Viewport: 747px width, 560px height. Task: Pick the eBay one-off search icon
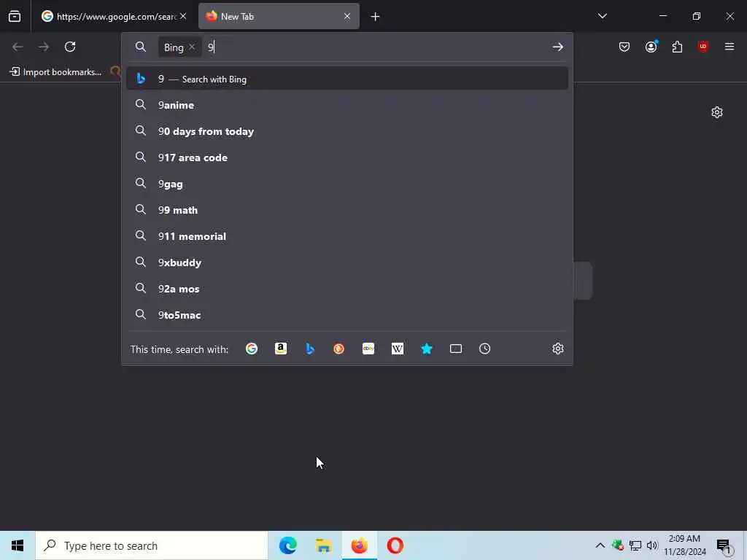tap(368, 349)
